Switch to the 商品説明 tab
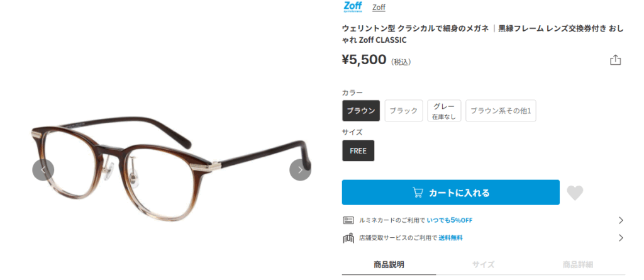 [389, 264]
